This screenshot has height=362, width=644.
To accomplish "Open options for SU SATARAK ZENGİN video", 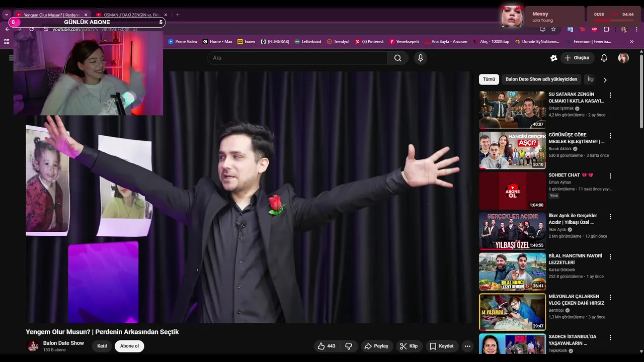I will [610, 95].
